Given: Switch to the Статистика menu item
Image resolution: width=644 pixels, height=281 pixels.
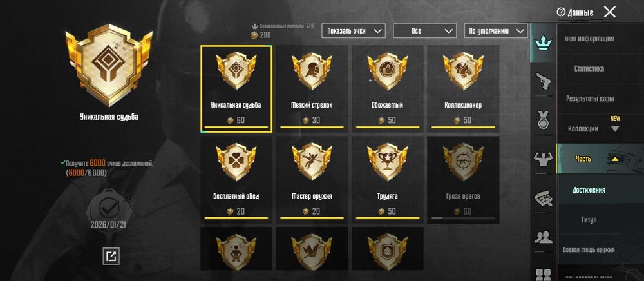Looking at the screenshot, I should 589,68.
